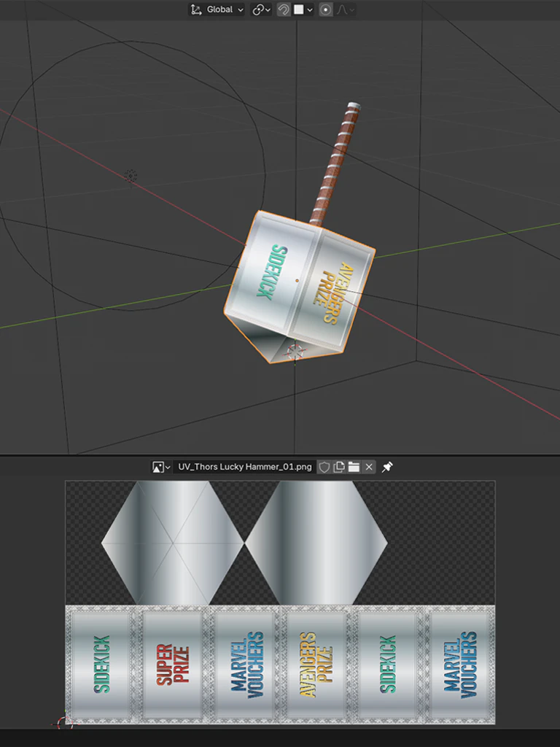Toggle the pin image icon
560x747 pixels.
[388, 467]
